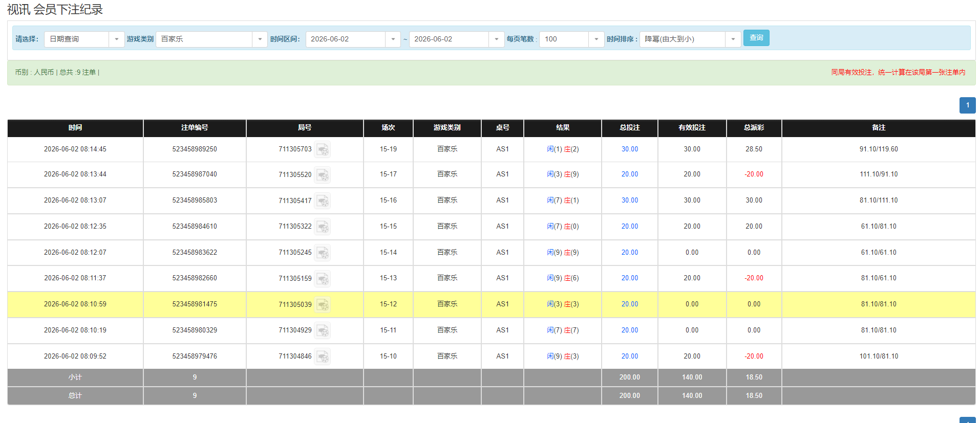
Task: Click the 时间 column header
Action: [75, 128]
